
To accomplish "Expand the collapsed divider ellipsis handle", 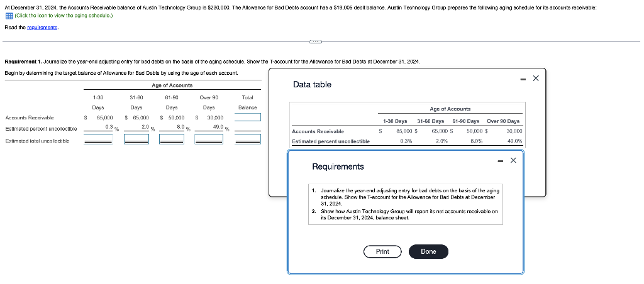I will point(316,41).
